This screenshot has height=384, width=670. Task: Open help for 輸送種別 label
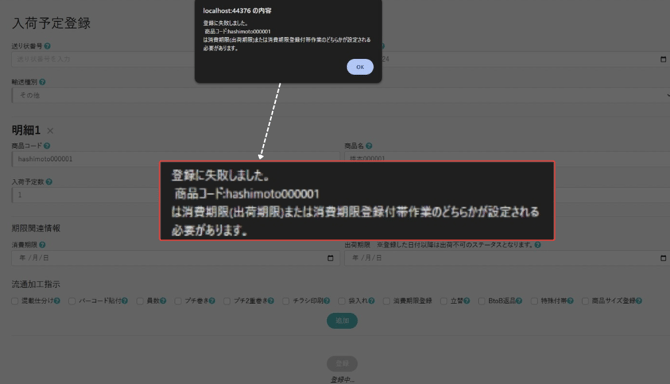click(x=42, y=82)
